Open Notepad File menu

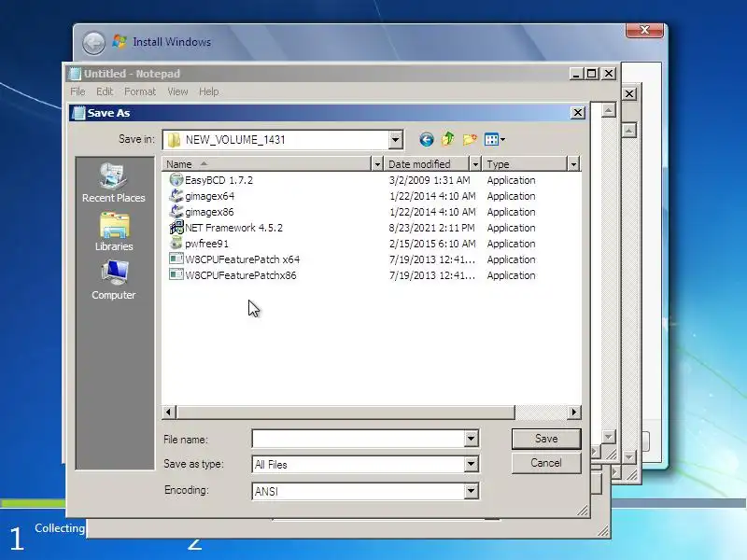78,91
